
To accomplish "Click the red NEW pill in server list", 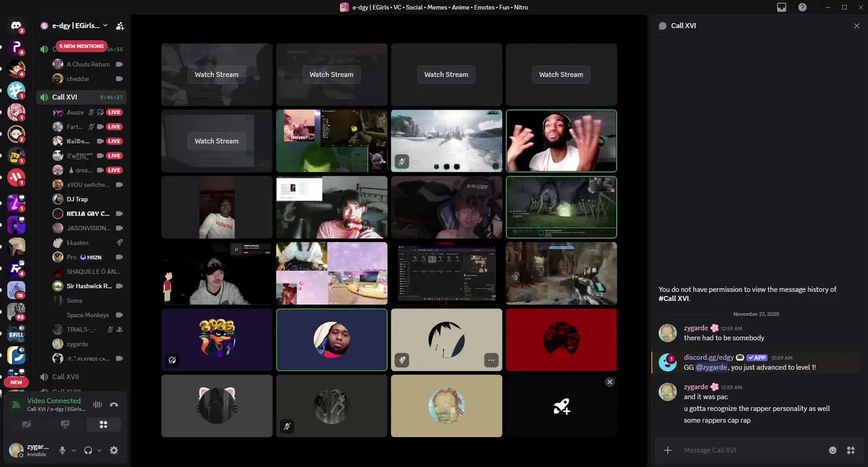I will [x=16, y=382].
